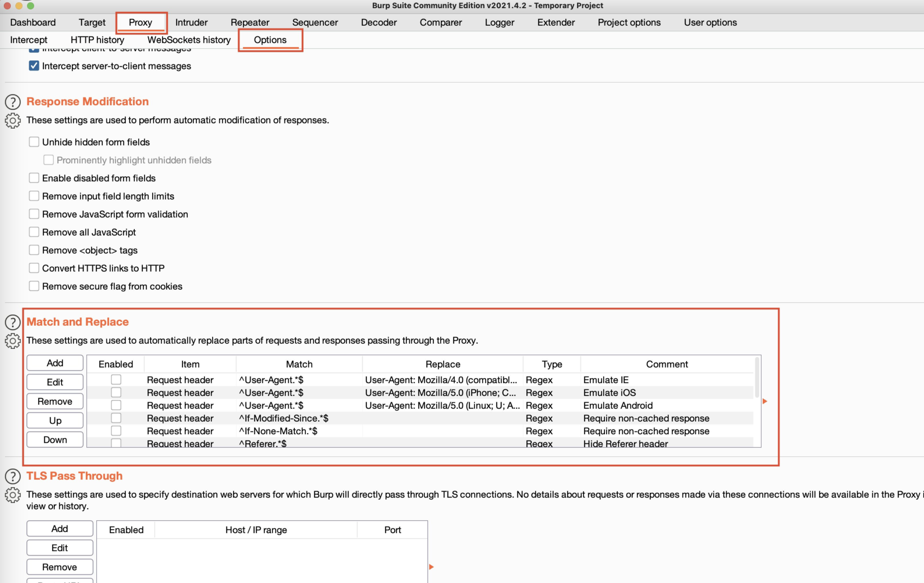Image resolution: width=924 pixels, height=583 pixels.
Task: Enable the Emulate IE rule checkbox
Action: [116, 380]
